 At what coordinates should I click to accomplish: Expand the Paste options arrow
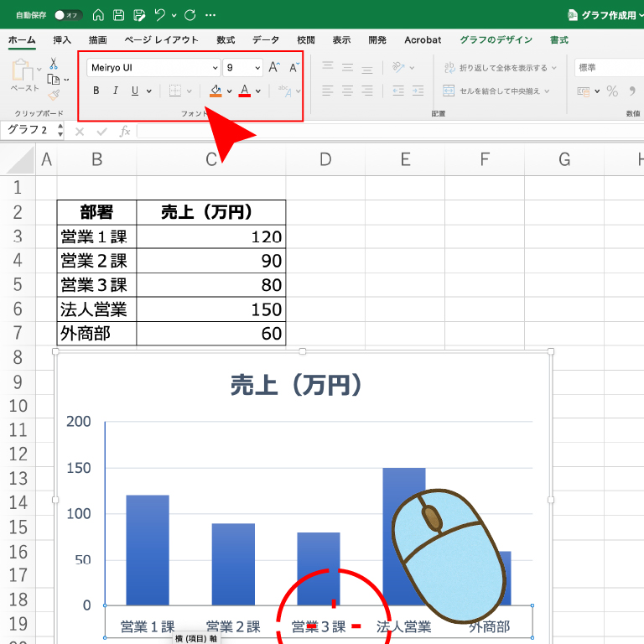[x=39, y=70]
